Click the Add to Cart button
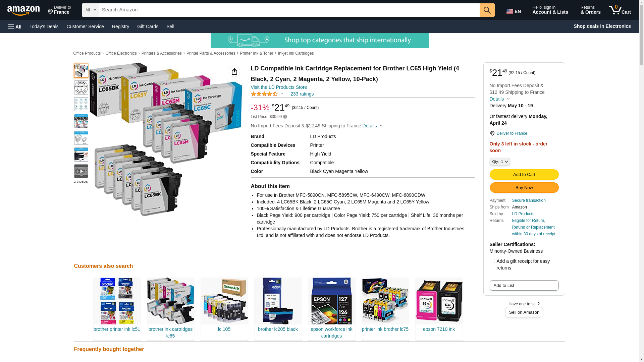Viewport: 644px width, 362px height. pos(524,174)
